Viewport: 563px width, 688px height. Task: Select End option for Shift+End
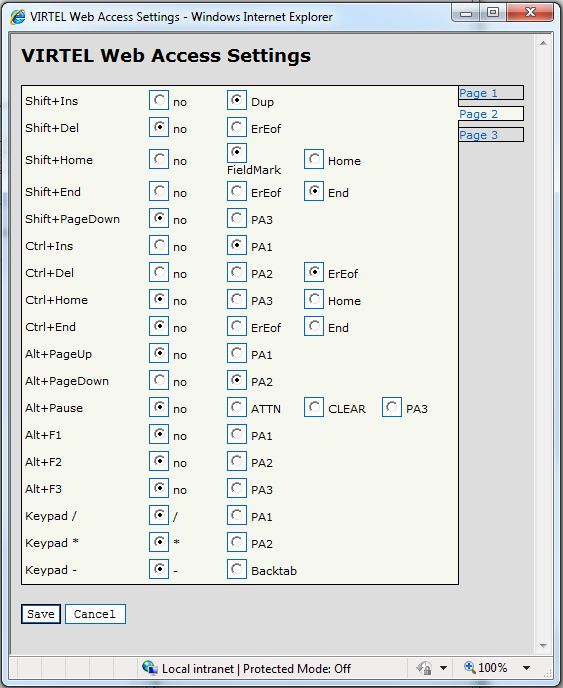pyautogui.click(x=314, y=191)
